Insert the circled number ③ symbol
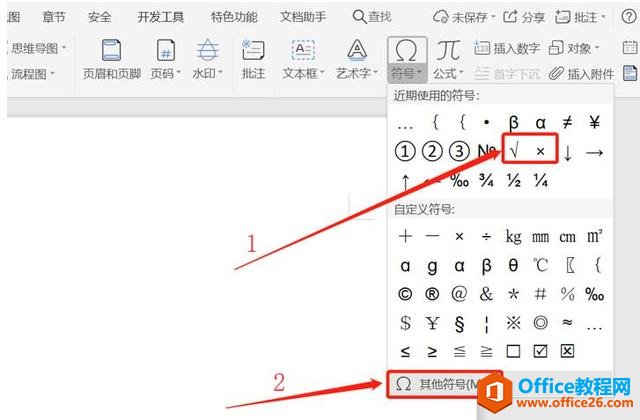The height and width of the screenshot is (420, 640). (459, 151)
